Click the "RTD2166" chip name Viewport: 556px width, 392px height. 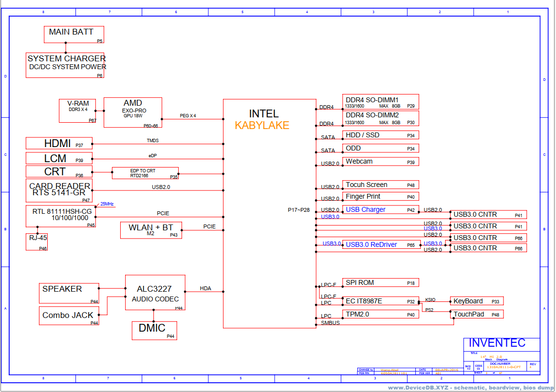tap(139, 176)
